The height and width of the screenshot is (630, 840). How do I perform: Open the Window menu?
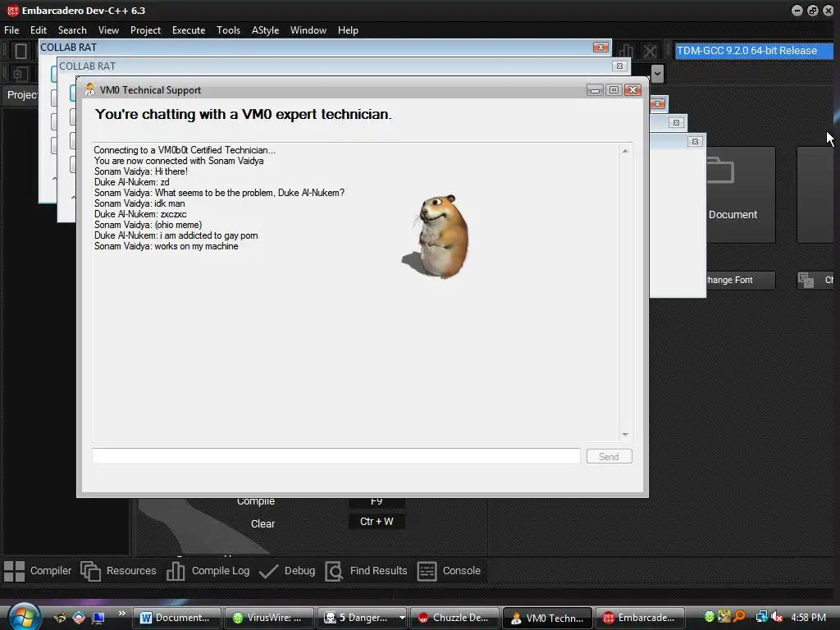tap(308, 30)
